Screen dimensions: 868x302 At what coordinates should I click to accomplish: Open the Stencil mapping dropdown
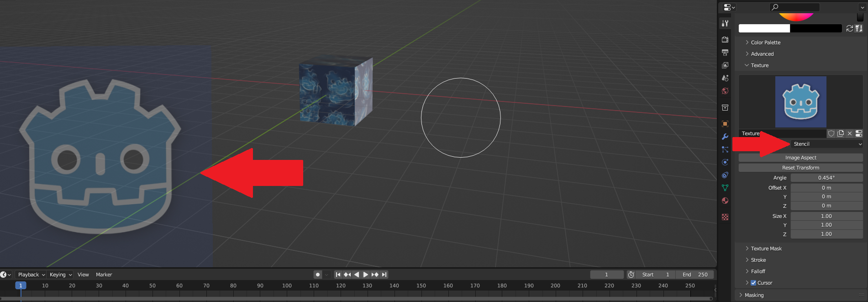point(827,144)
